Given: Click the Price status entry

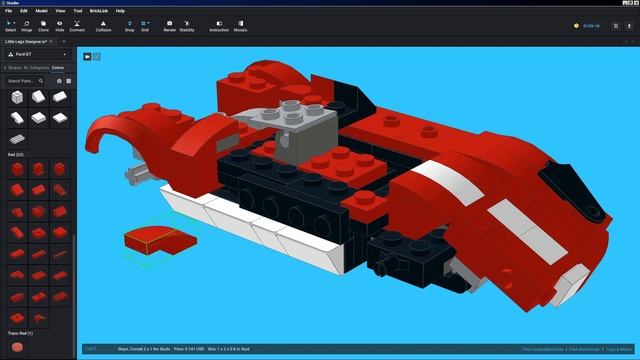Looking at the screenshot, I should click(x=189, y=349).
